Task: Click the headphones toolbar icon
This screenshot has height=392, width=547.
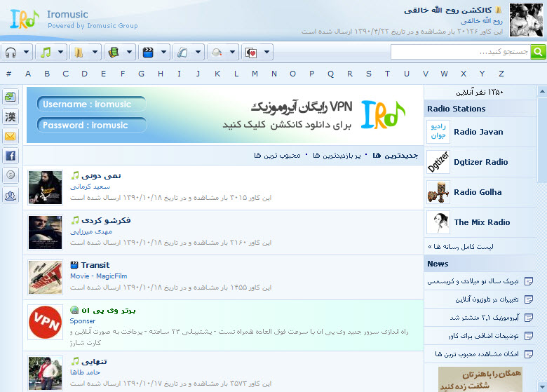Action: tap(11, 53)
